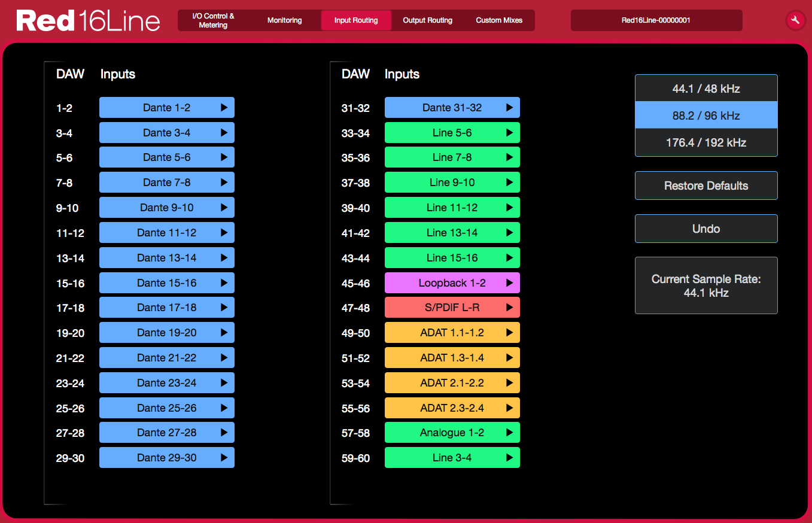Image resolution: width=812 pixels, height=523 pixels.
Task: Click the arrow icon on Loopback 1-2
Action: [509, 282]
